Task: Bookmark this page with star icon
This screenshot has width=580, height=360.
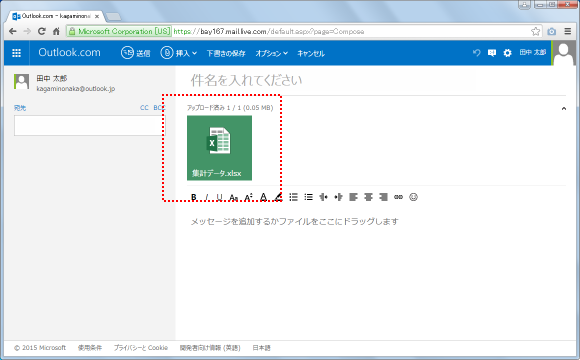Action: click(x=535, y=31)
